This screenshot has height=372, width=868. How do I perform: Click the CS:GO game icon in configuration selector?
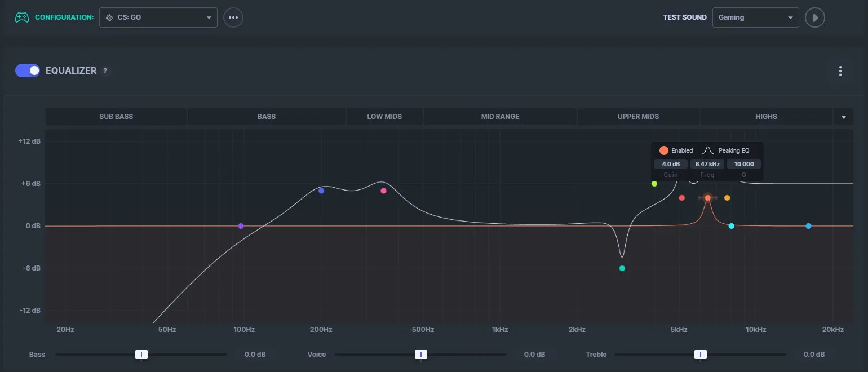coord(109,17)
